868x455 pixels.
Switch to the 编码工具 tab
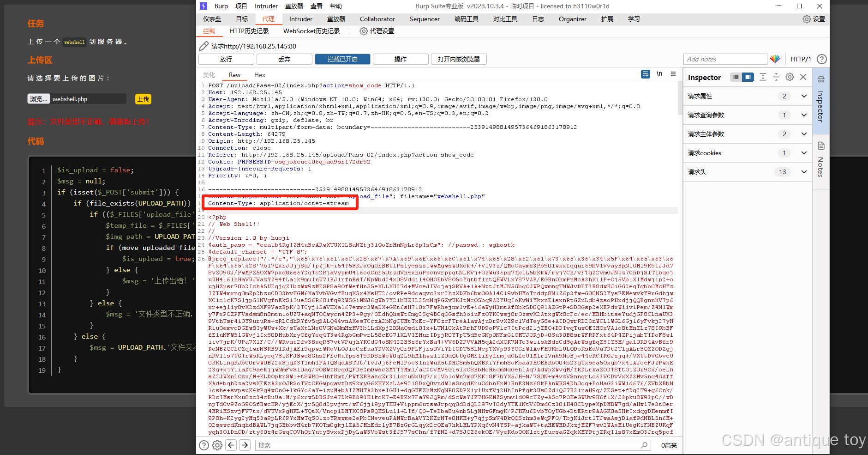466,19
